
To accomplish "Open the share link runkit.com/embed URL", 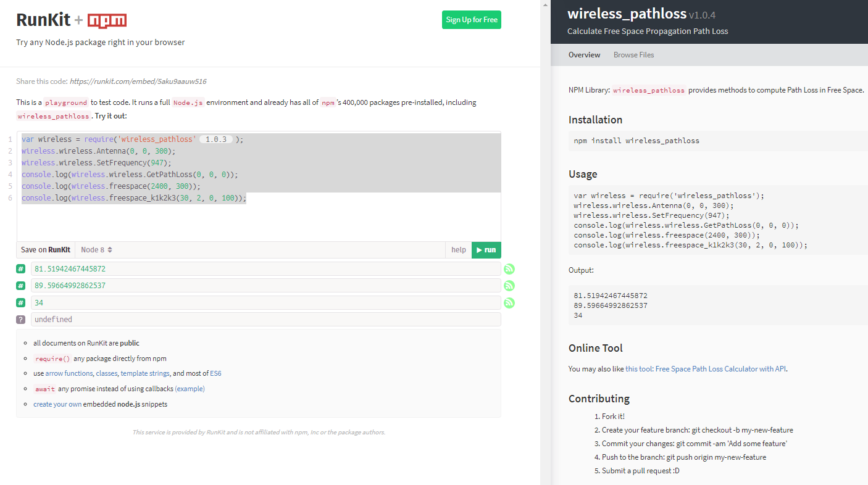I will 138,81.
